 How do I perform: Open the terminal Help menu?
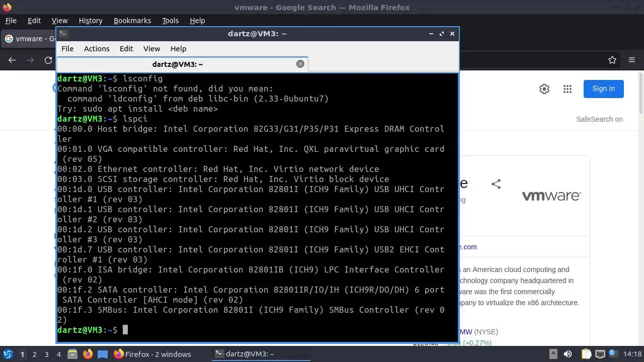179,49
